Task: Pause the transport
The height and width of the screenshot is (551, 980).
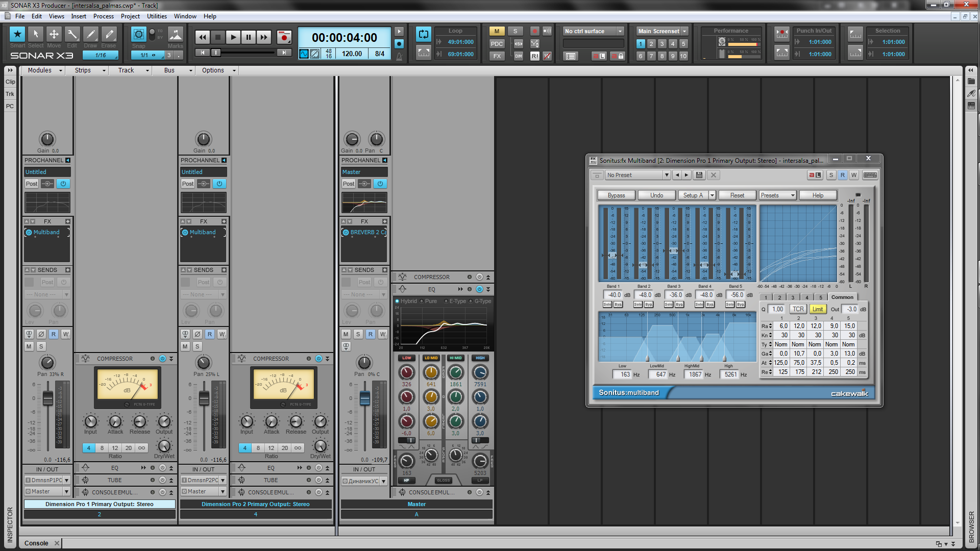Action: [249, 37]
